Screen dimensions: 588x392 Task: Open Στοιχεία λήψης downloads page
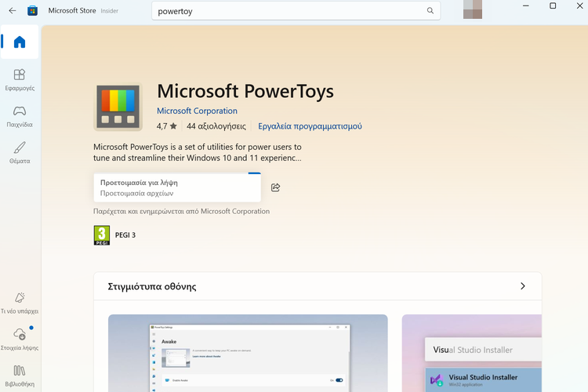click(x=20, y=339)
